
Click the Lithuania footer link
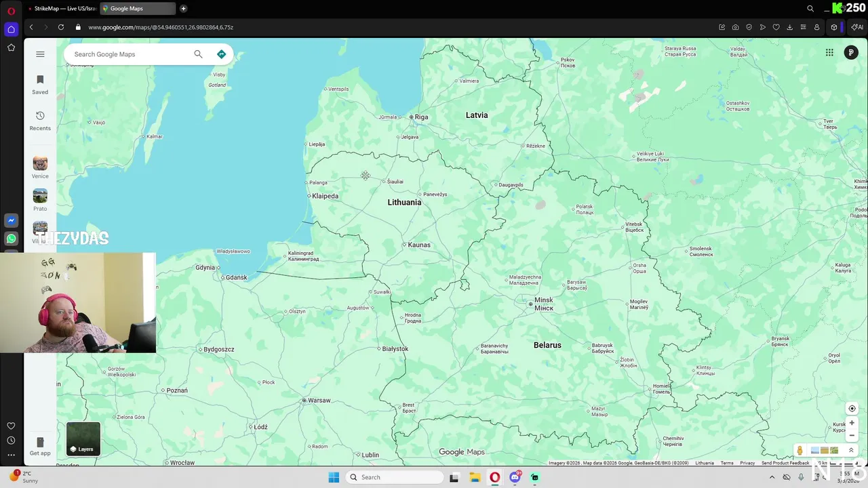[705, 463]
